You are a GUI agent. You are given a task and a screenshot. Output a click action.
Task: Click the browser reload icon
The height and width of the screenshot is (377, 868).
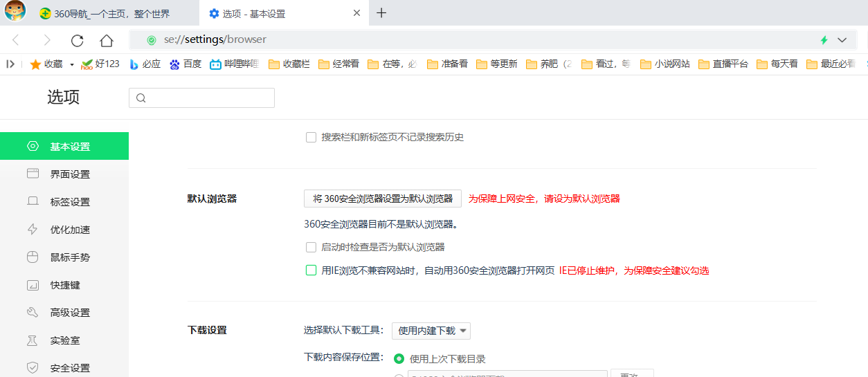[77, 40]
